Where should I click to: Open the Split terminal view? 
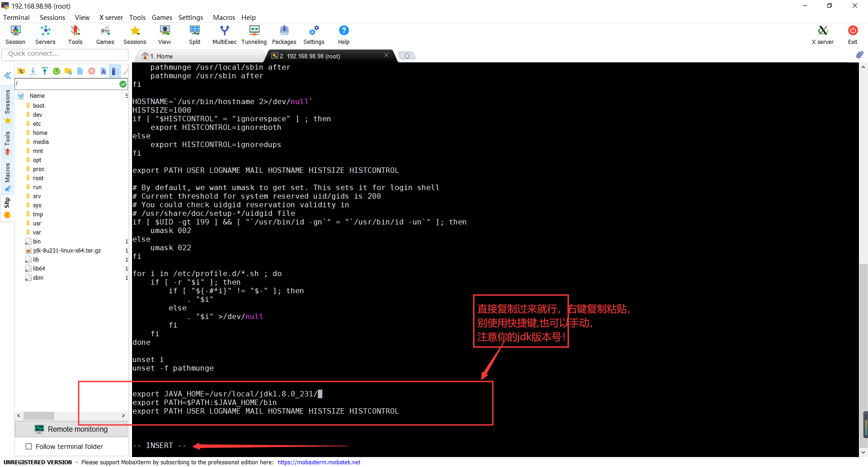194,34
